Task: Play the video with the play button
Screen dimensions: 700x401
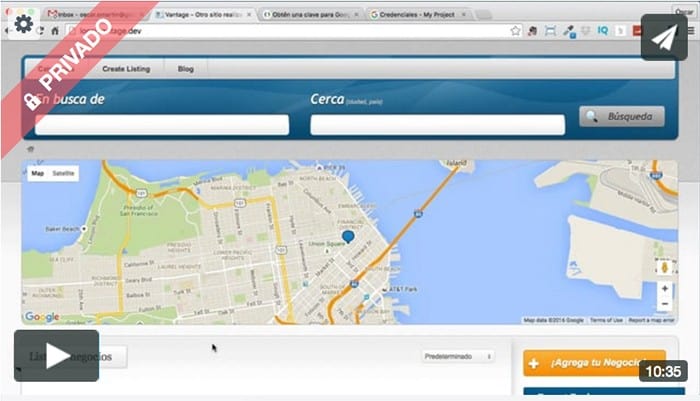Action: click(x=56, y=356)
